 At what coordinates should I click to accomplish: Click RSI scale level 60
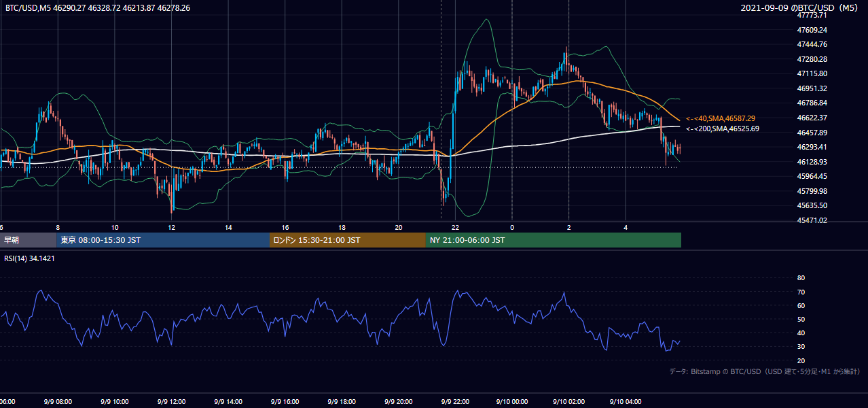pyautogui.click(x=801, y=305)
